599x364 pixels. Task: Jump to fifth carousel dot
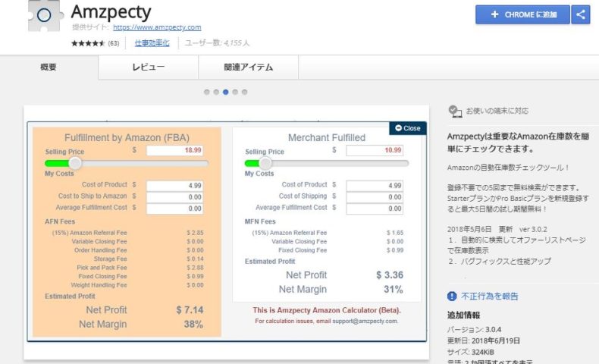tap(245, 92)
